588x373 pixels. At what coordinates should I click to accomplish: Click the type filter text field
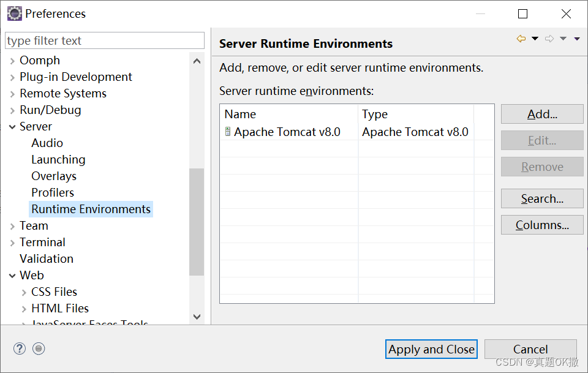point(105,40)
